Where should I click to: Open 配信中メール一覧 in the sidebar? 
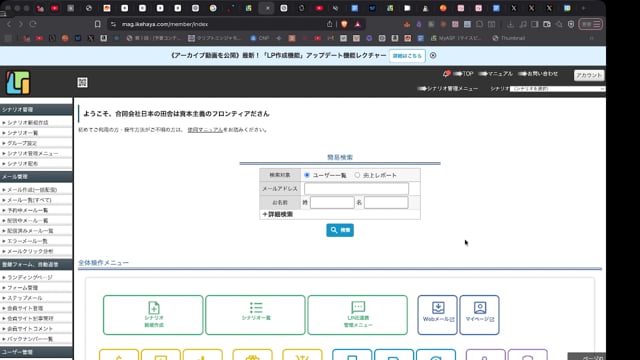coord(27,220)
